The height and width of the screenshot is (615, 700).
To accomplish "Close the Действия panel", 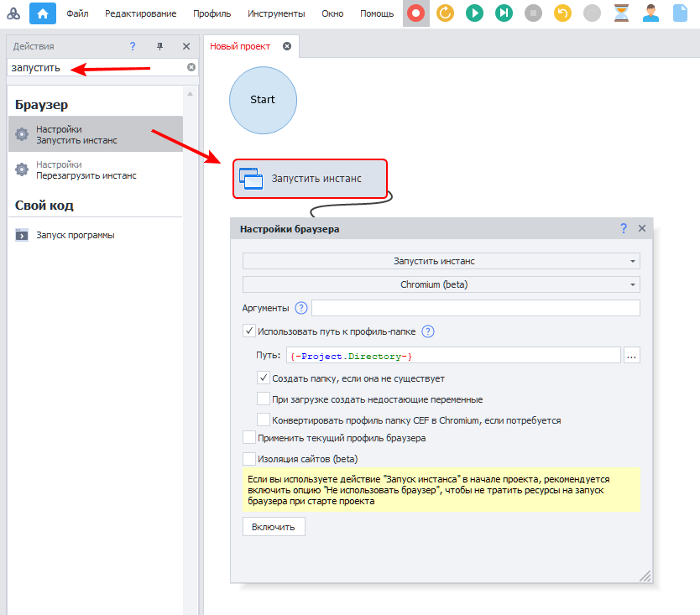I will (186, 46).
